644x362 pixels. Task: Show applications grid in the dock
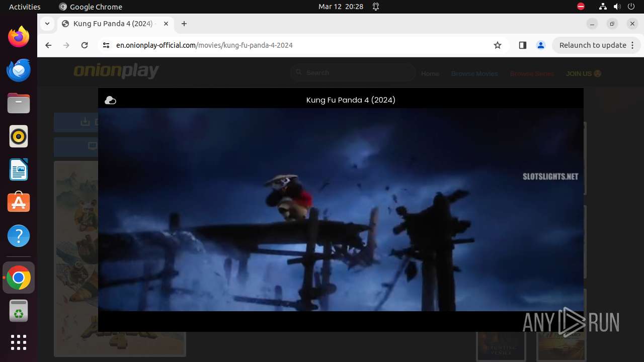[19, 342]
